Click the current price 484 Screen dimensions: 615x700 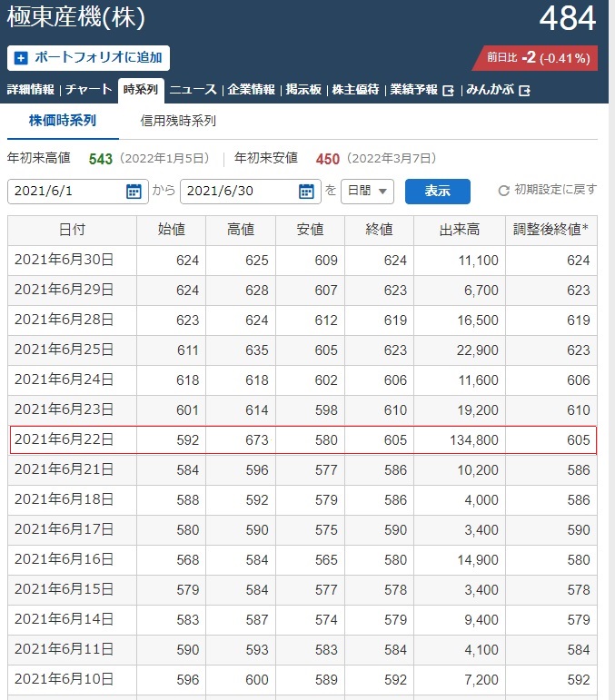point(567,19)
